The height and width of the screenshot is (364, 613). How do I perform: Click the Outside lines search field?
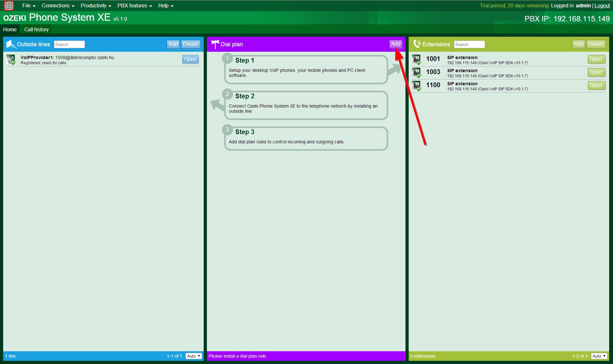69,44
